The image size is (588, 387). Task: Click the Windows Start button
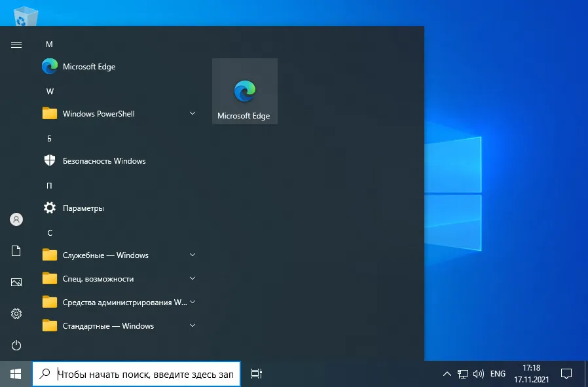coord(16,374)
